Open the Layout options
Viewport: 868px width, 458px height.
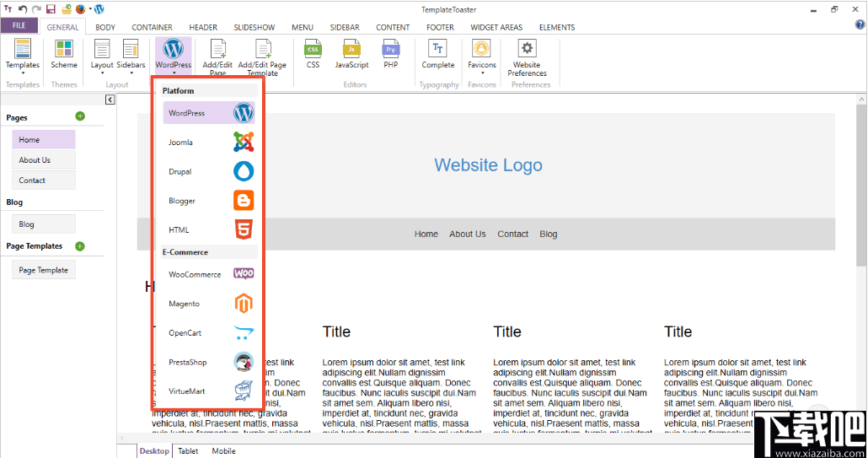tap(102, 57)
